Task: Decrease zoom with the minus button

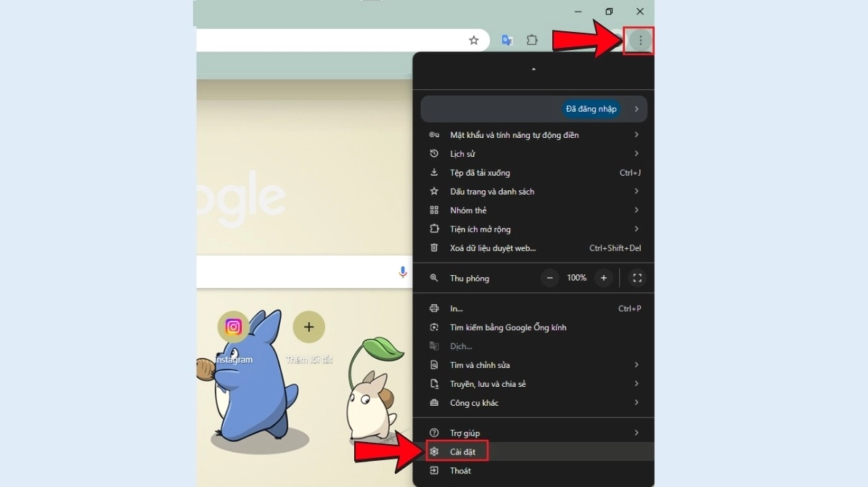Action: click(550, 278)
